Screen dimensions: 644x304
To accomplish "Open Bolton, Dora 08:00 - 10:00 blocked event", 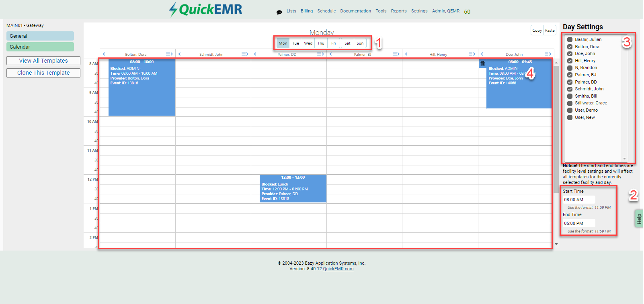I will [x=142, y=87].
